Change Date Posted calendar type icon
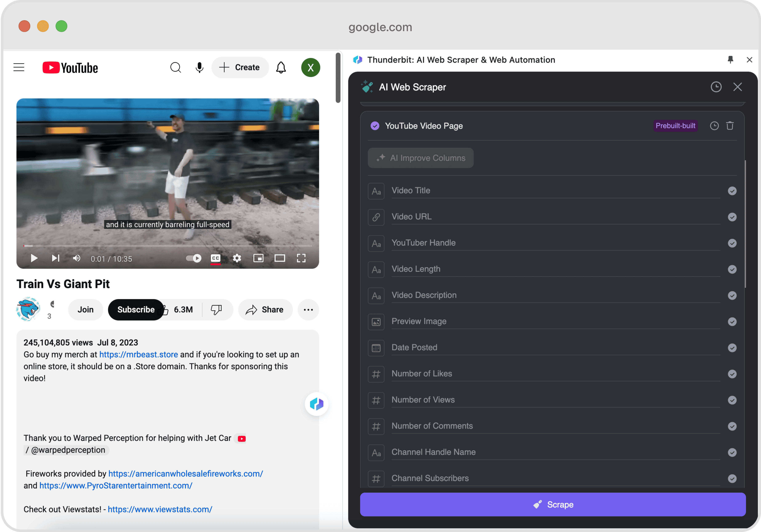 tap(376, 348)
